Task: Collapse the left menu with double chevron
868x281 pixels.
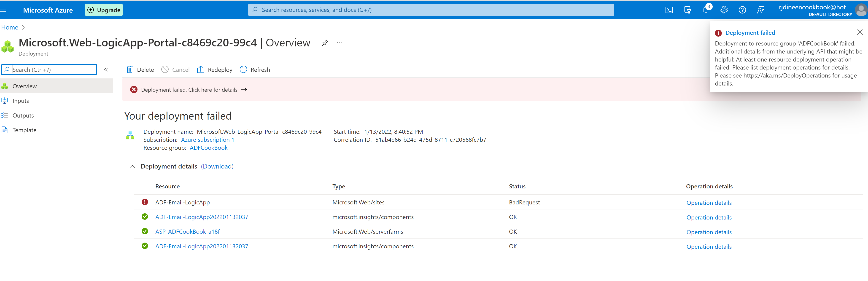Action: (106, 70)
